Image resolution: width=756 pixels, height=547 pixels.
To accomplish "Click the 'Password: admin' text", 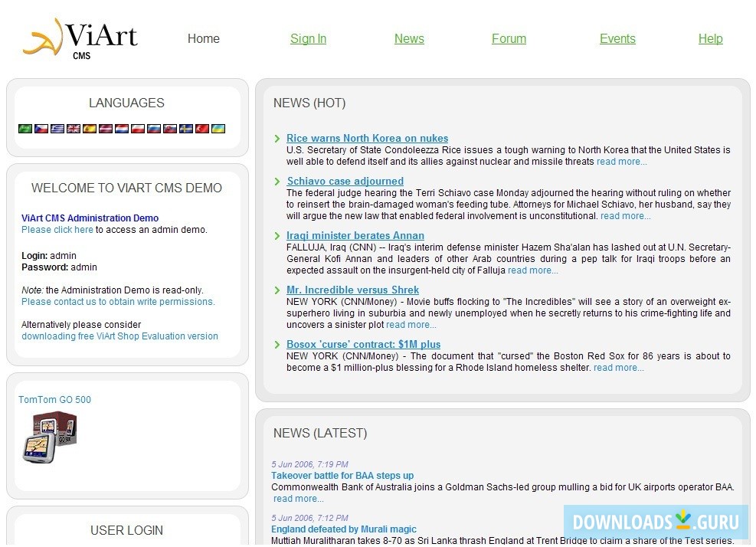I will tap(59, 267).
